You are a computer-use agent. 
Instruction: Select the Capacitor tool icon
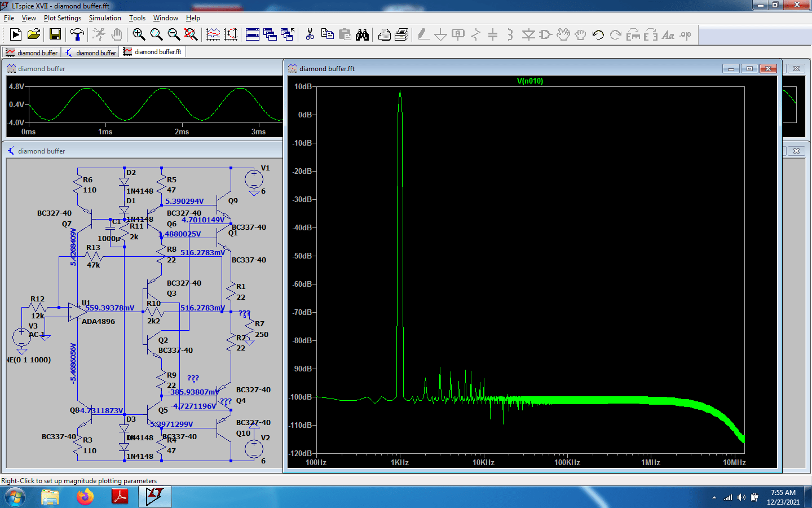click(493, 34)
